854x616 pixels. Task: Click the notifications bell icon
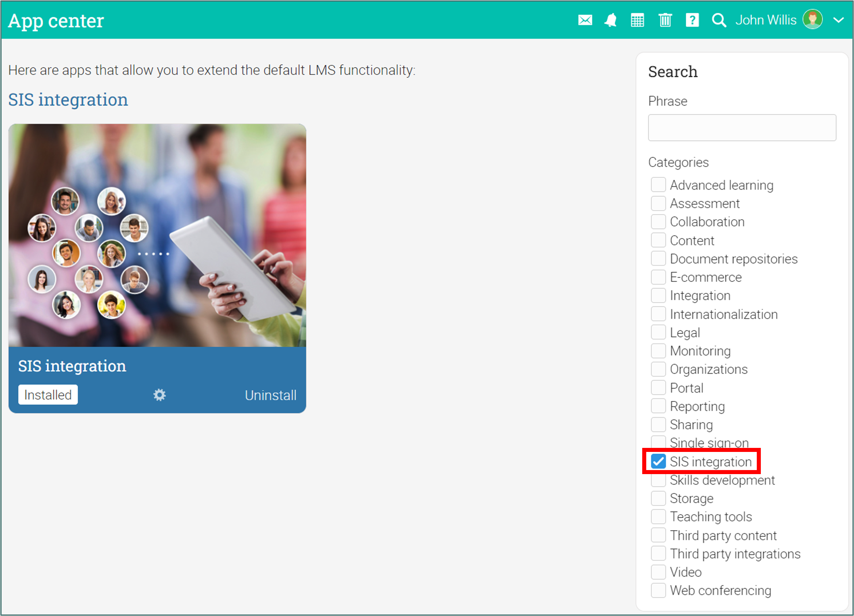(x=610, y=20)
